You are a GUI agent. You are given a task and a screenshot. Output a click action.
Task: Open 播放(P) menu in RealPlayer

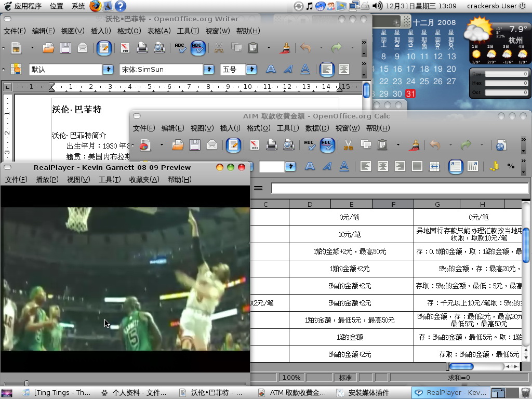47,179
